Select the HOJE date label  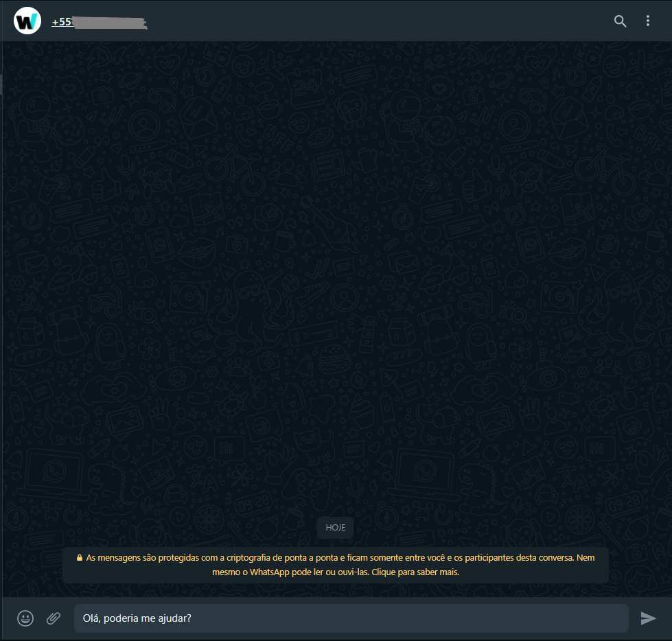tap(336, 528)
